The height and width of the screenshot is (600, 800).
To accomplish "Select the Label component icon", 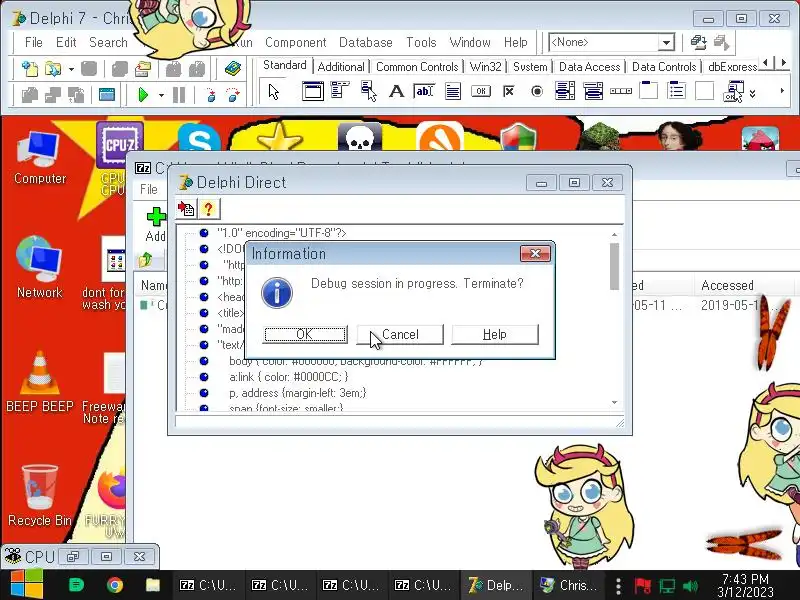I will coord(396,92).
